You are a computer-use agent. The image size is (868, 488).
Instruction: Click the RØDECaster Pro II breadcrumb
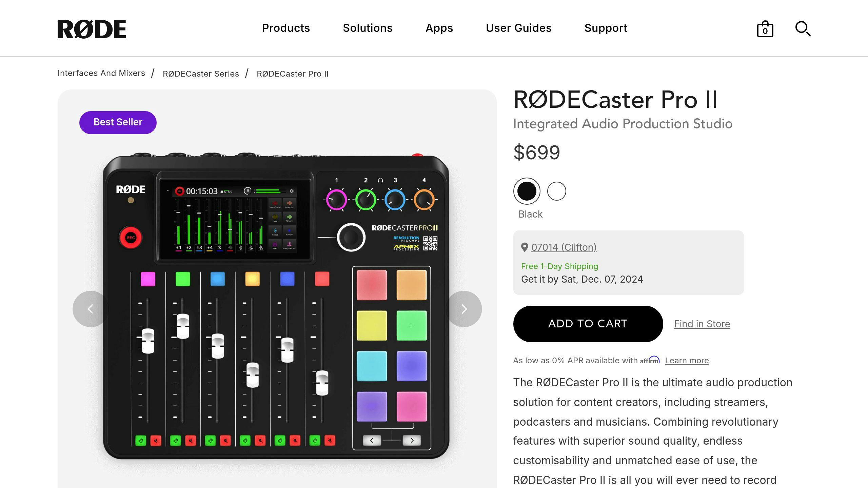click(293, 74)
